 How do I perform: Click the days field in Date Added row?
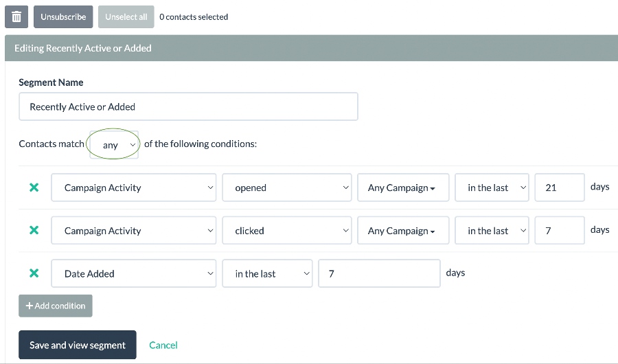point(379,273)
